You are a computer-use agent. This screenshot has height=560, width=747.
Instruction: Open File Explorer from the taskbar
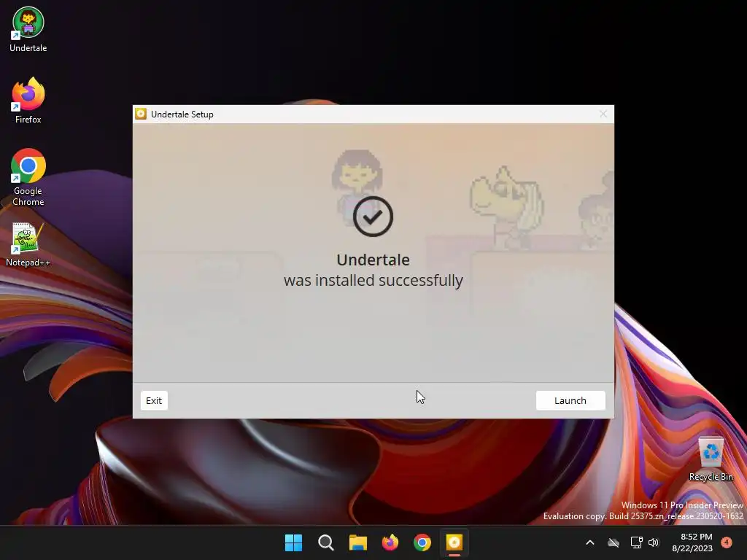coord(357,542)
